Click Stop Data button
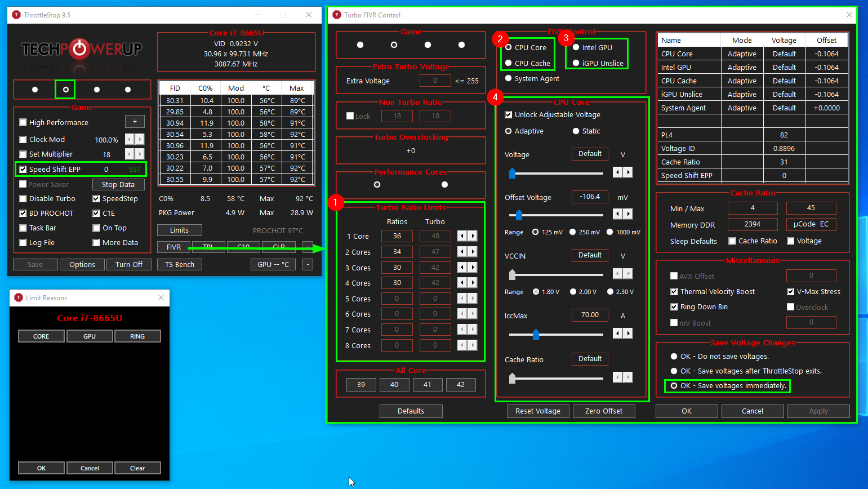 click(118, 184)
